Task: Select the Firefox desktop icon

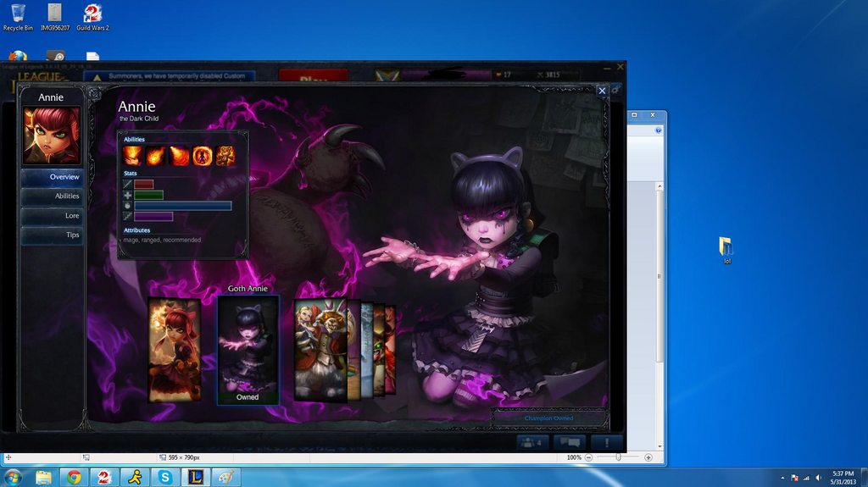Action: pos(18,57)
